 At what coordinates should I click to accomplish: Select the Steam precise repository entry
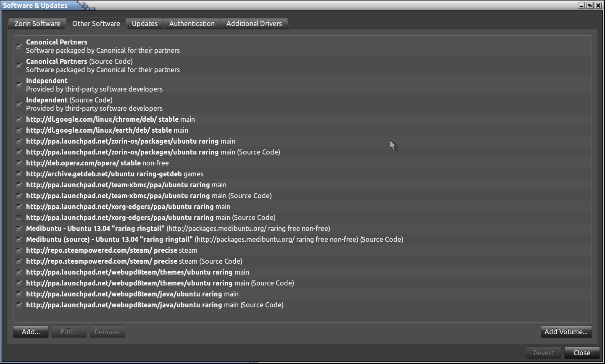111,250
